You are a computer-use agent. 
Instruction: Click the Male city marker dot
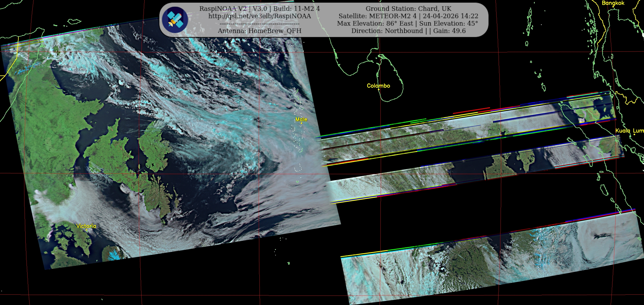tap(302, 123)
